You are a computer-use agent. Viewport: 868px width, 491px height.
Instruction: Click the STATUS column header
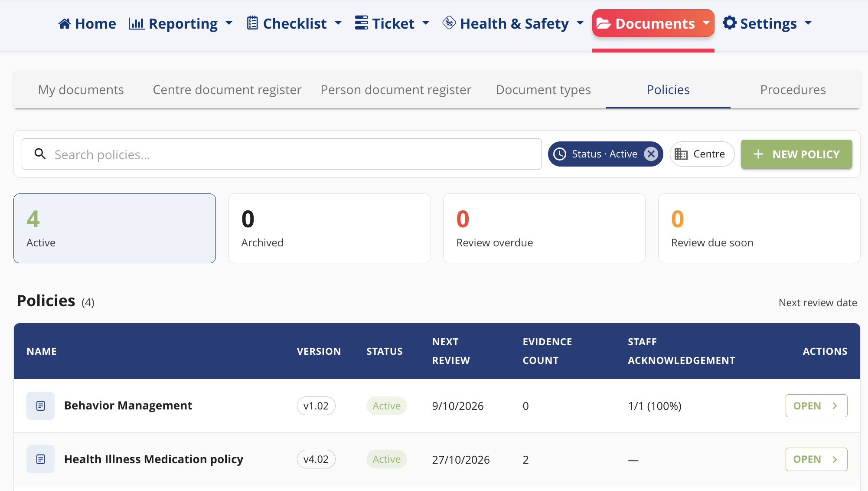[x=384, y=351]
